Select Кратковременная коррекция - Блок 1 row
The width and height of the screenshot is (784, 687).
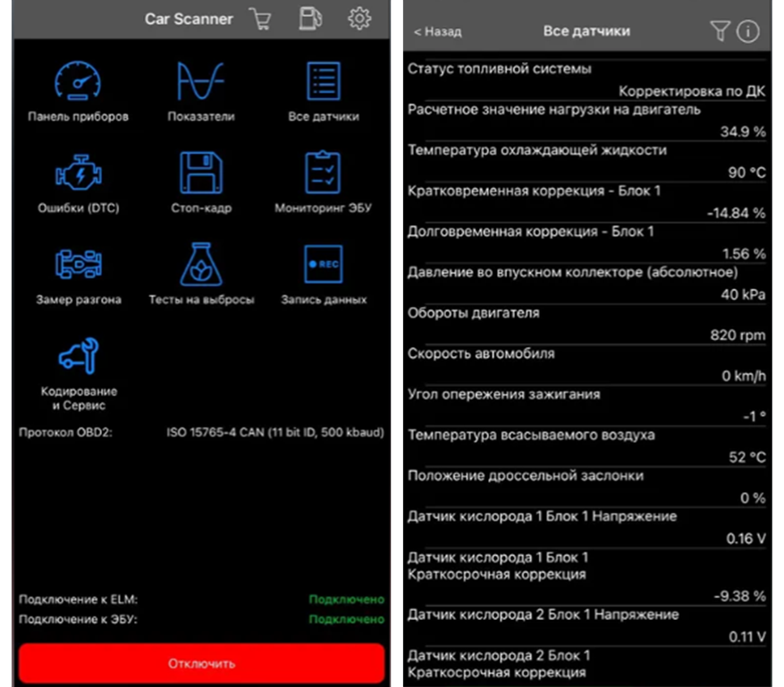pos(586,201)
